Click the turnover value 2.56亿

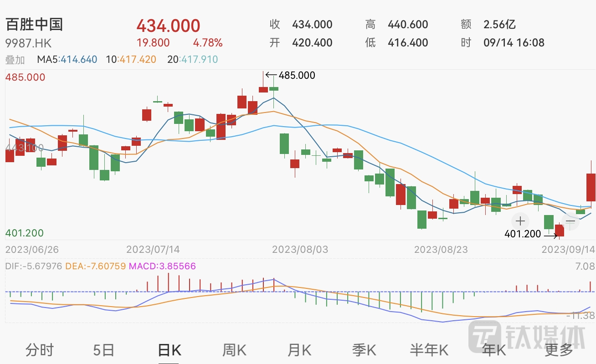pos(499,25)
